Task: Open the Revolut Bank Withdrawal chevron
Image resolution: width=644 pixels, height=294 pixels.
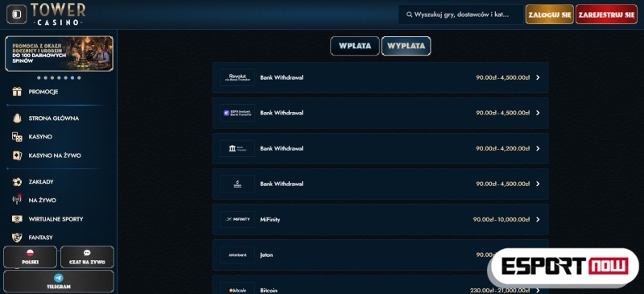Action: 538,77
